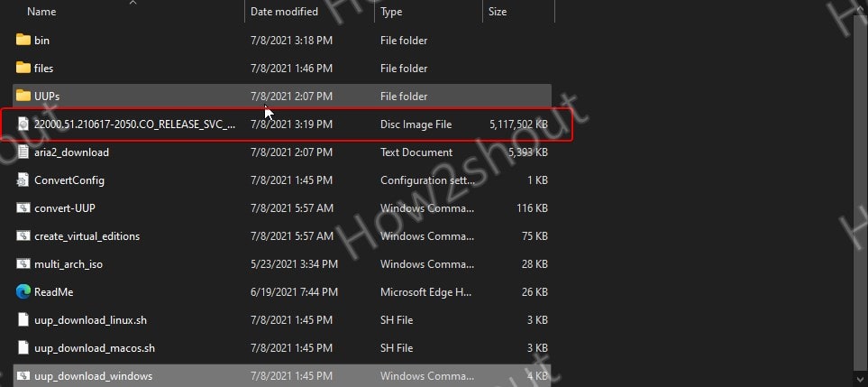
Task: Open the files folder icon
Action: tap(23, 69)
